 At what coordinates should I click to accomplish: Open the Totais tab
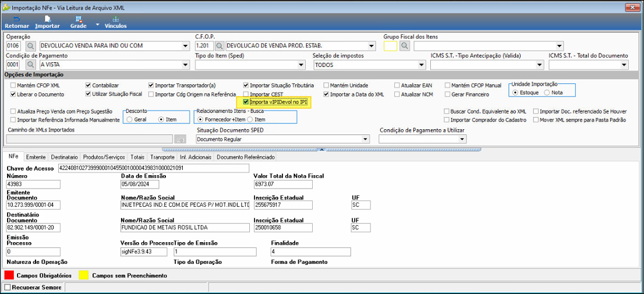coord(137,157)
